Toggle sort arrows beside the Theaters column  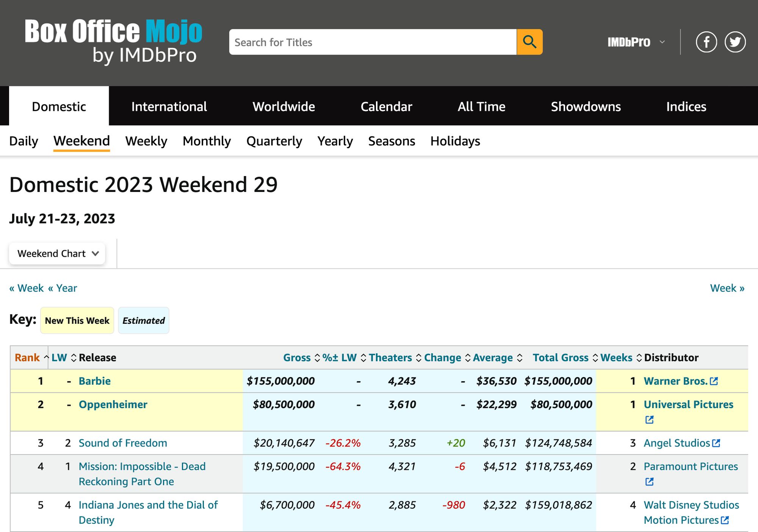tap(418, 358)
